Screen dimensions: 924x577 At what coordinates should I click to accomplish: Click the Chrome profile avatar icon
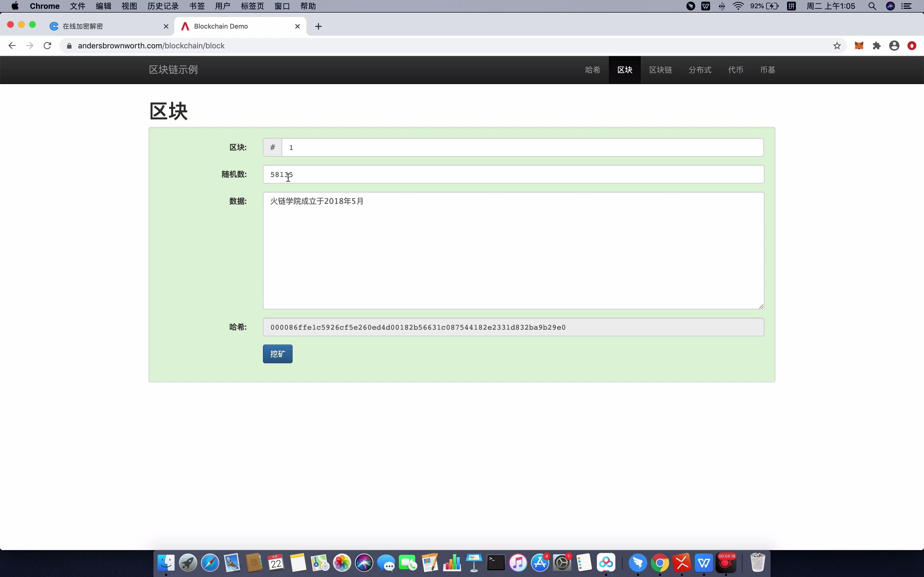[894, 46]
